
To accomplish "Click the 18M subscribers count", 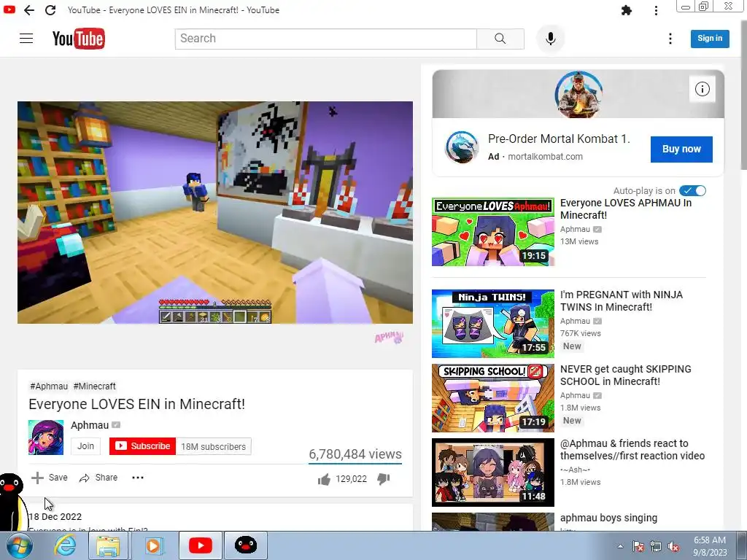I will tap(214, 447).
